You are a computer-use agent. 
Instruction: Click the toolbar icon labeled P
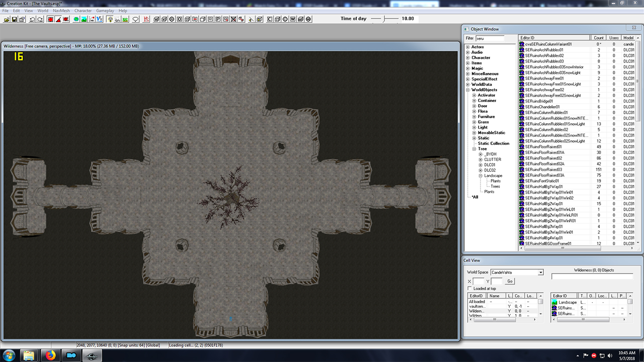[x=218, y=19]
